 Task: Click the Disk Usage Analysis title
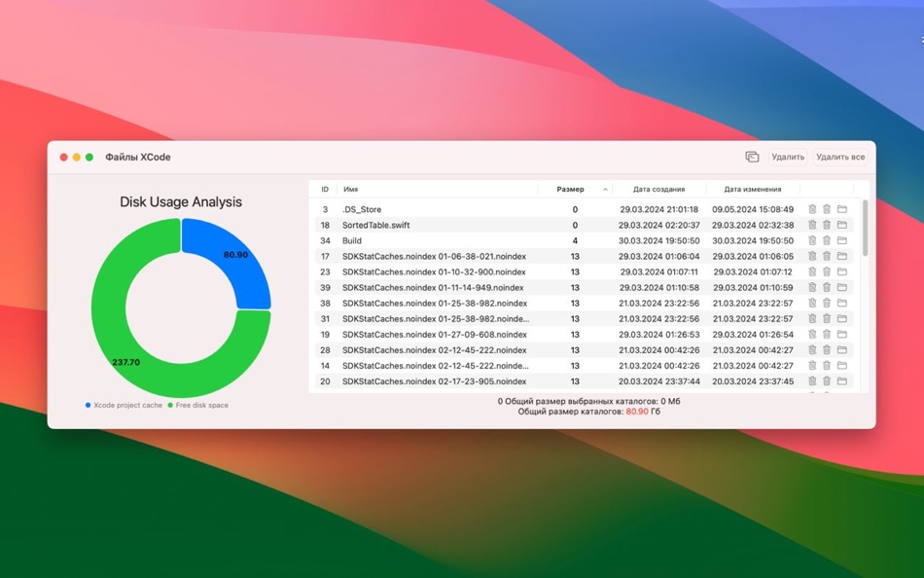tap(181, 201)
